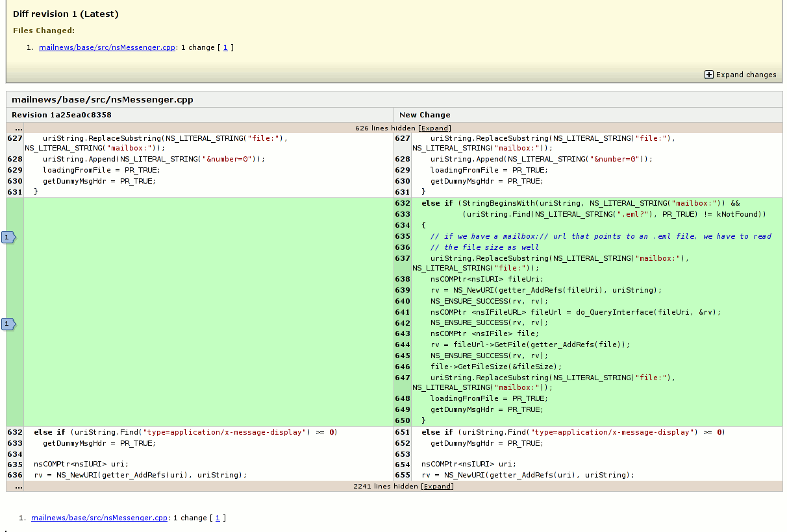Screen dimensions: 787x532
Task: Click new line number 632
Action: point(403,203)
